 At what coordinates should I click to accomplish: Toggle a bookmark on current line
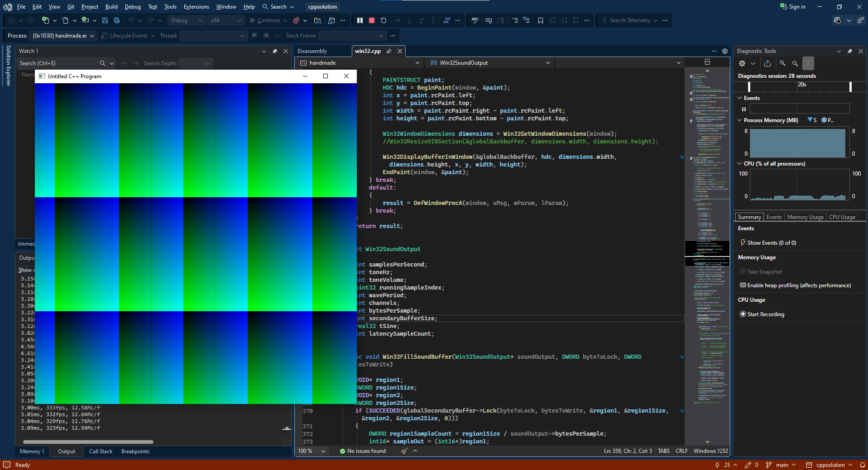(x=540, y=20)
